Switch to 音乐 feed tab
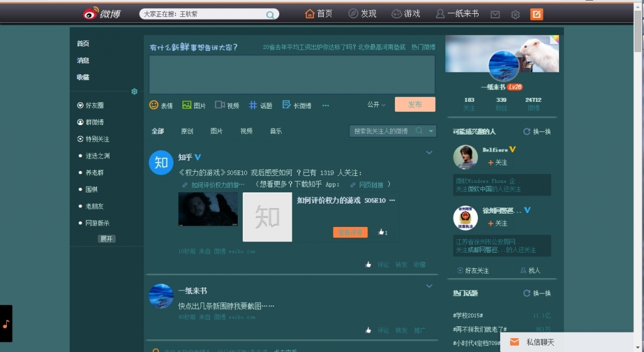 tap(275, 131)
